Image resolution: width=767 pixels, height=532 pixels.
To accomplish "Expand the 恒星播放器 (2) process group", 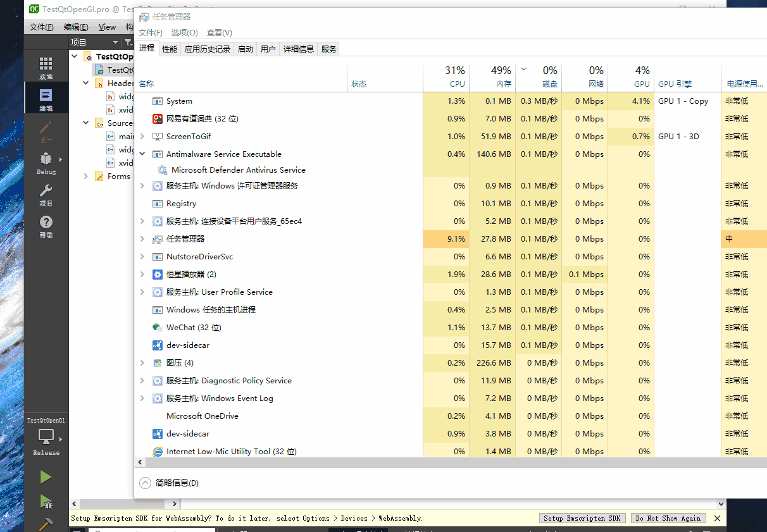I will pos(142,275).
